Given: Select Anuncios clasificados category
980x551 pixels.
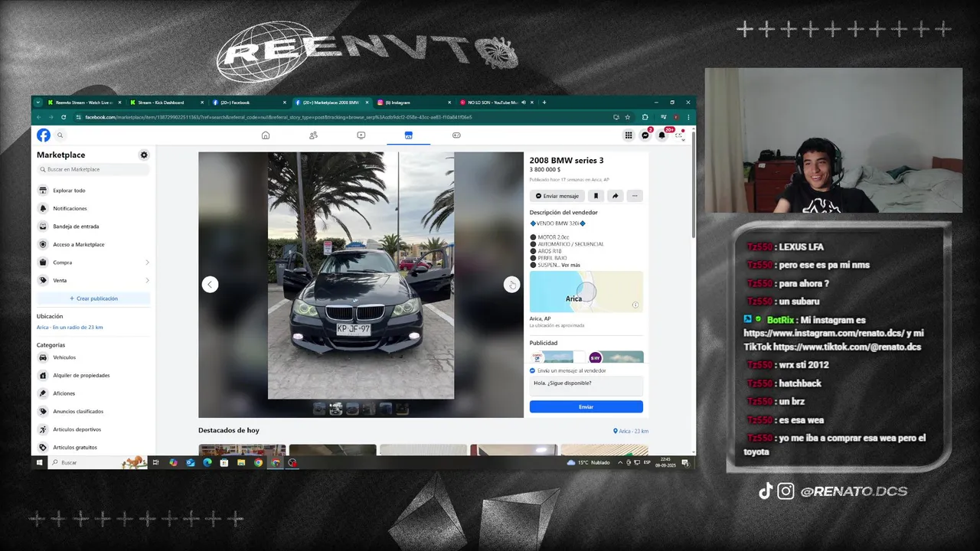Looking at the screenshot, I should [x=93, y=411].
